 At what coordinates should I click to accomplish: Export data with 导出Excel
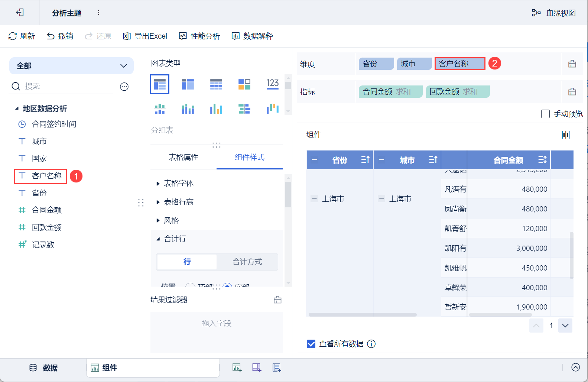[x=145, y=36]
